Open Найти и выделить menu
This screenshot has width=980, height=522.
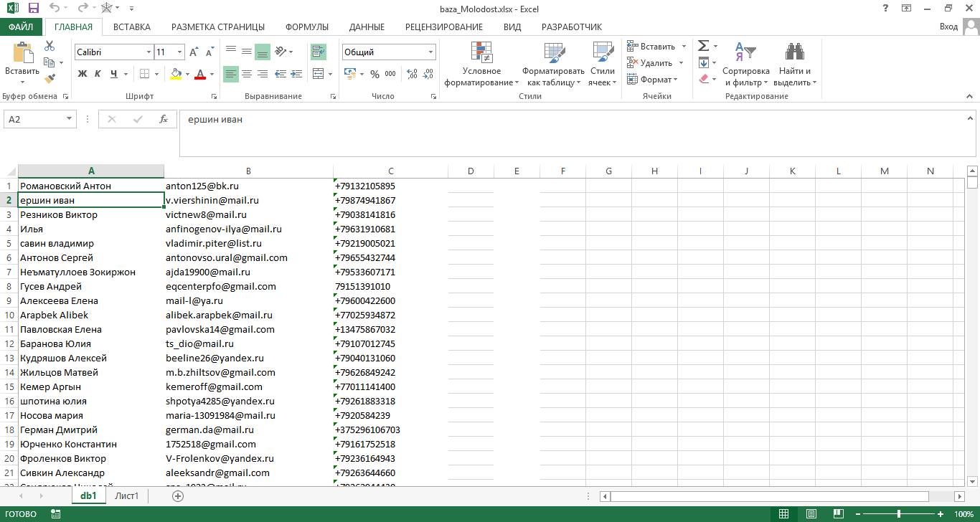(x=795, y=64)
